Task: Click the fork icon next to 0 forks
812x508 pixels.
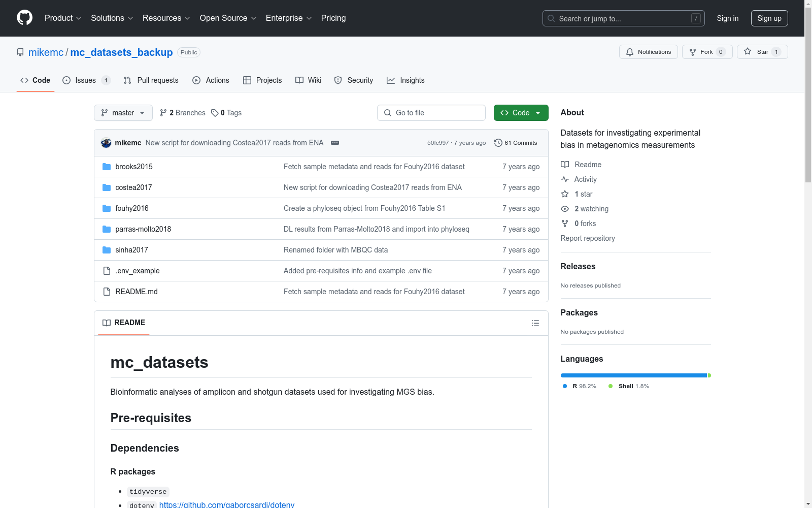Action: (x=565, y=224)
